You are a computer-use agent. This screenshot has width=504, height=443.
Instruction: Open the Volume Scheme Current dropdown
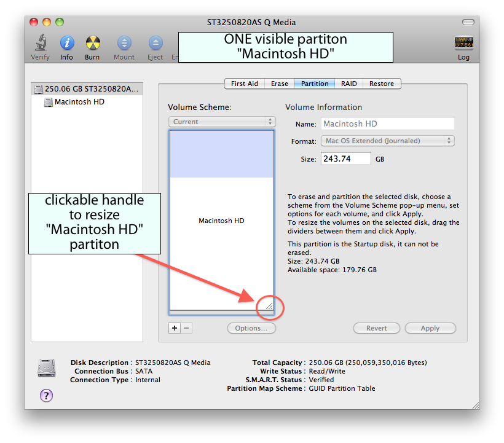(222, 122)
